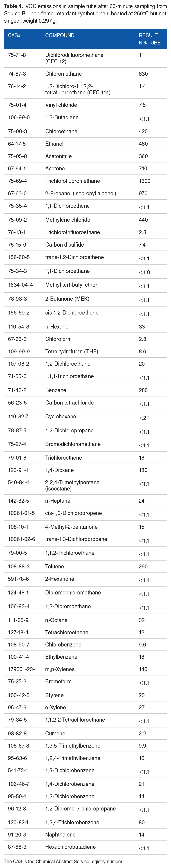The width and height of the screenshot is (171, 868).
Task: Click CAS number 179601-23-1
Action: tap(22, 669)
